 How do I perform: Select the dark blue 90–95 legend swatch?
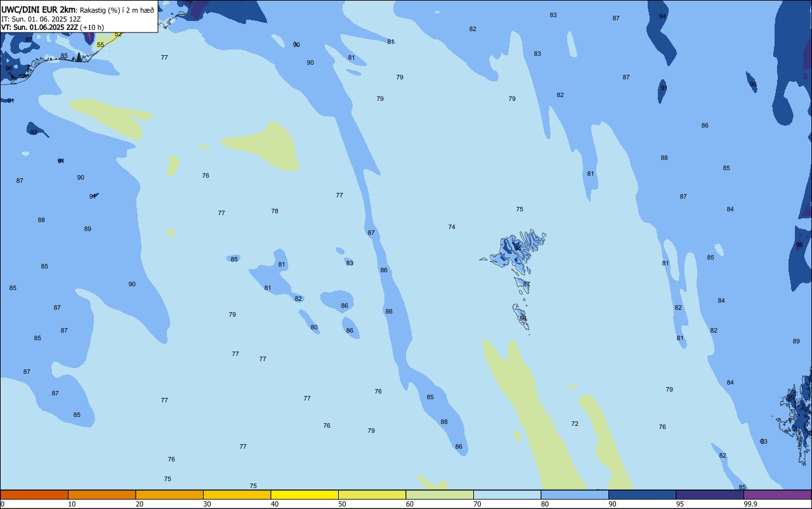642,494
